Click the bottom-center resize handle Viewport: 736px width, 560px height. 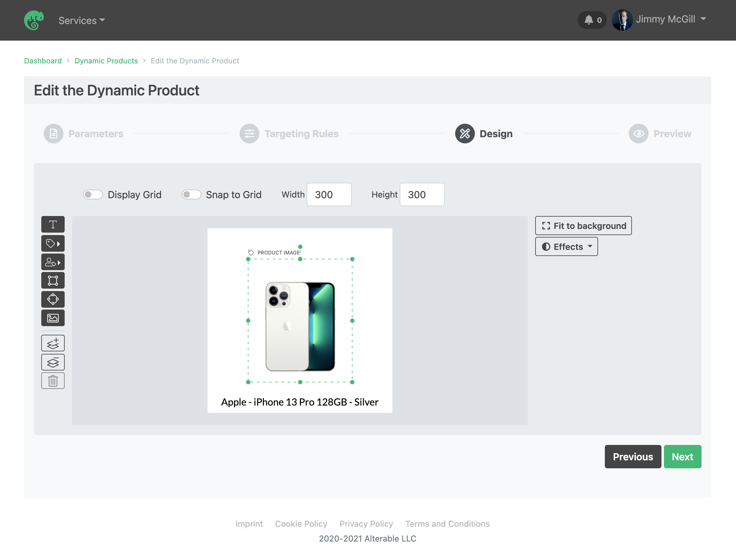point(300,382)
